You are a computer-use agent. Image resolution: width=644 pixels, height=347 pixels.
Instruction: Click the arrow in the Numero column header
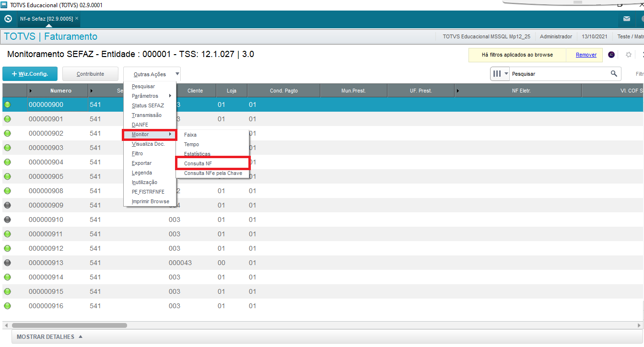point(31,91)
